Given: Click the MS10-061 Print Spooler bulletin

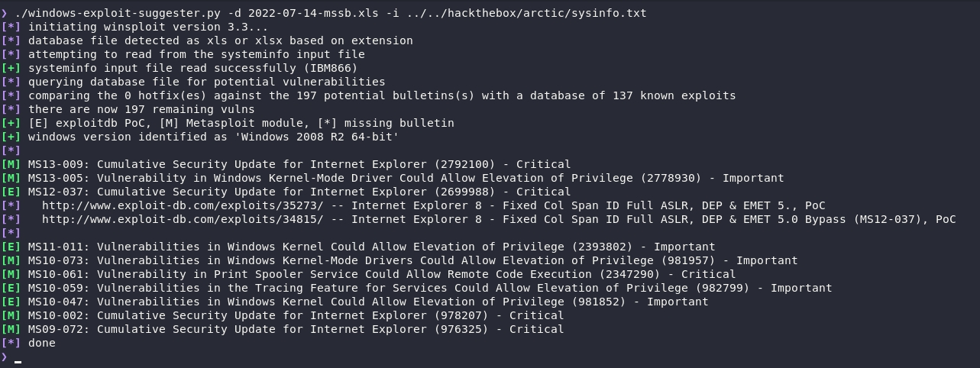Looking at the screenshot, I should tap(55, 274).
